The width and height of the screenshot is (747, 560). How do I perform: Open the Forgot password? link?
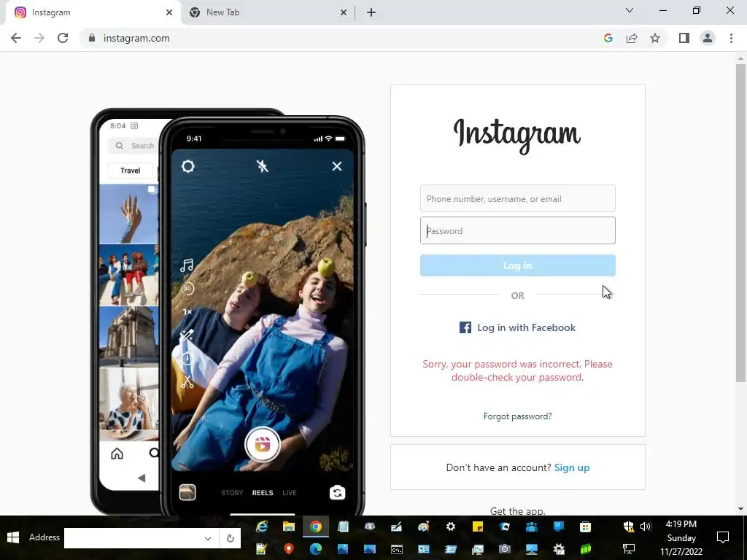[518, 416]
